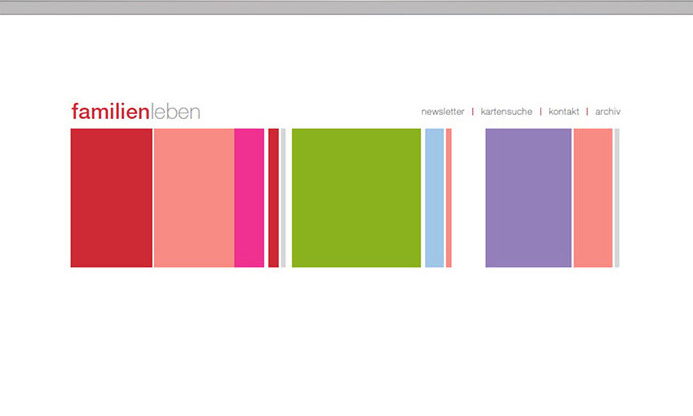Click the large dark red block
Screen dimensions: 693x416
[x=111, y=198]
